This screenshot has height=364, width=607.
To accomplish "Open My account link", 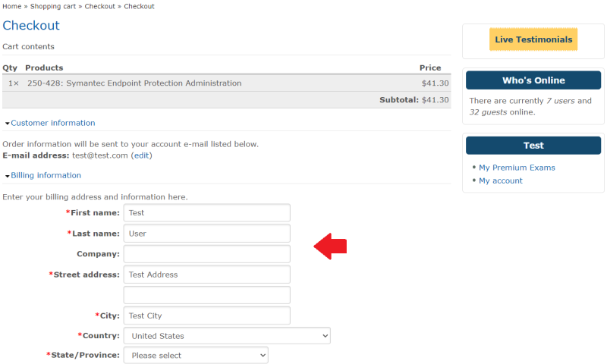I will click(500, 180).
